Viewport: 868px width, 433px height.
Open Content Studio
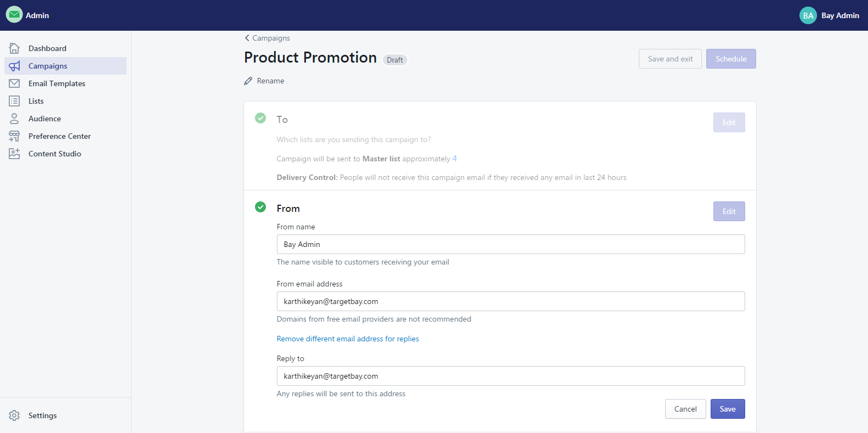[x=65, y=154]
